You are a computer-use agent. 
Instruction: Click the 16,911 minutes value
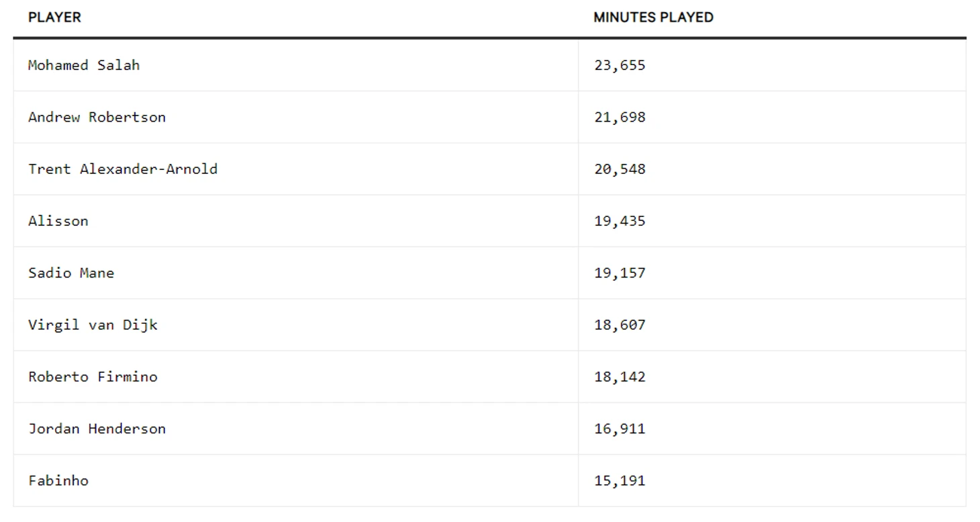pos(620,429)
